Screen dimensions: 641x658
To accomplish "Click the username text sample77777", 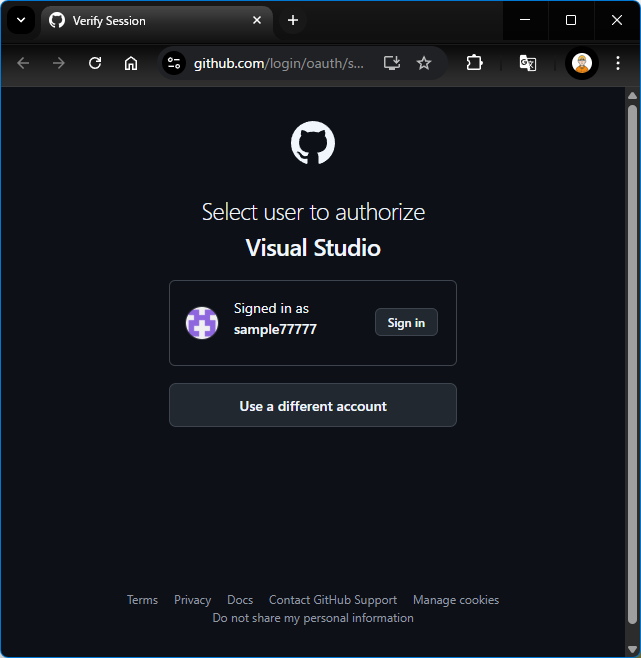I will [x=275, y=329].
